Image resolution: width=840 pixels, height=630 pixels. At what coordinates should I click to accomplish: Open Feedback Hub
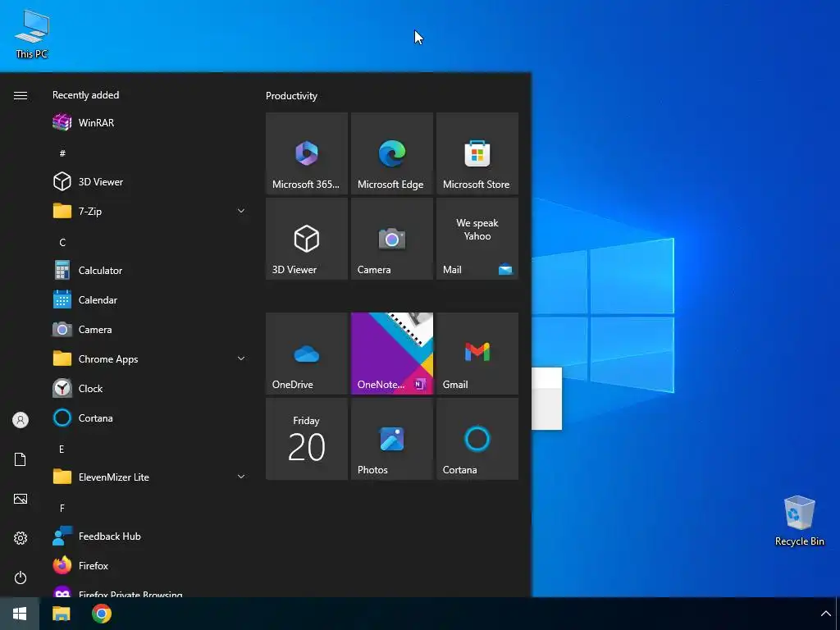(149, 536)
